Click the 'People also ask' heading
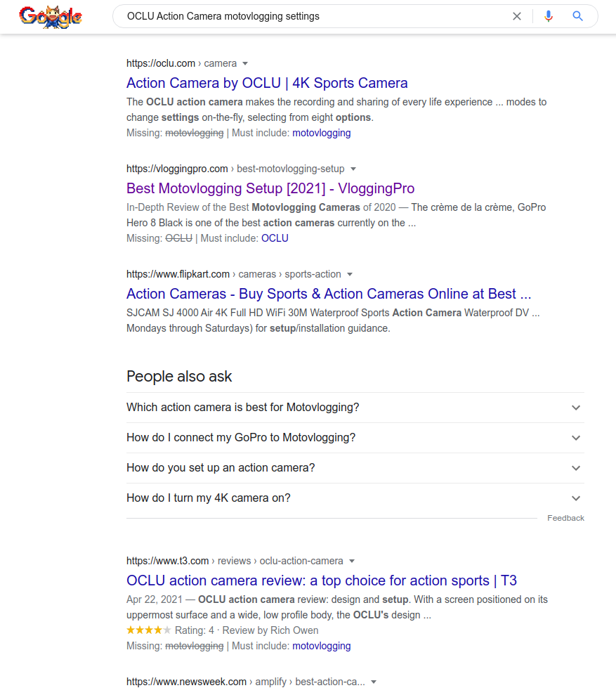This screenshot has height=688, width=616. point(179,377)
